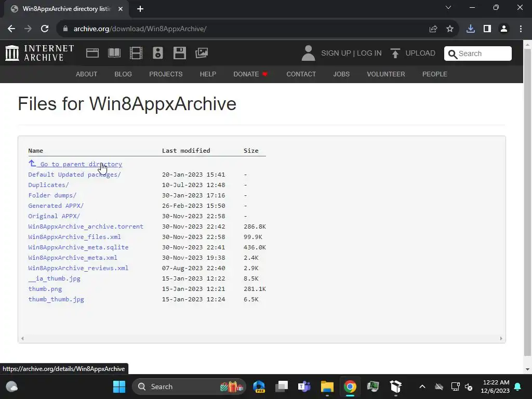Click the user avatar icon
This screenshot has height=399, width=532.
coord(308,54)
